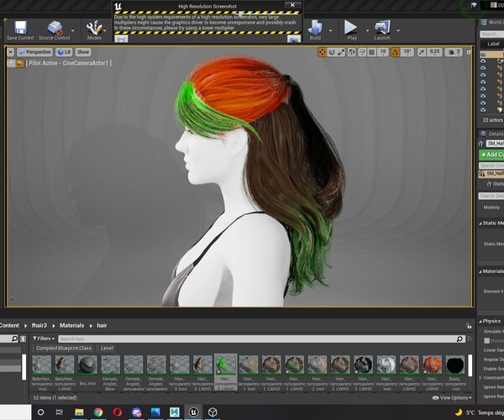Open Task View on the taskbar
The height and width of the screenshot is (420, 504).
60,412
